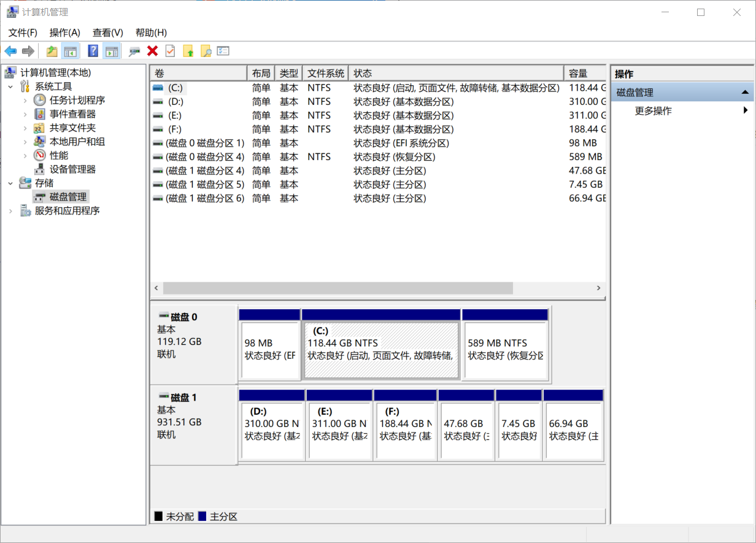Click the yellow sheet with green arrow icon
This screenshot has width=756, height=543.
coord(188,51)
